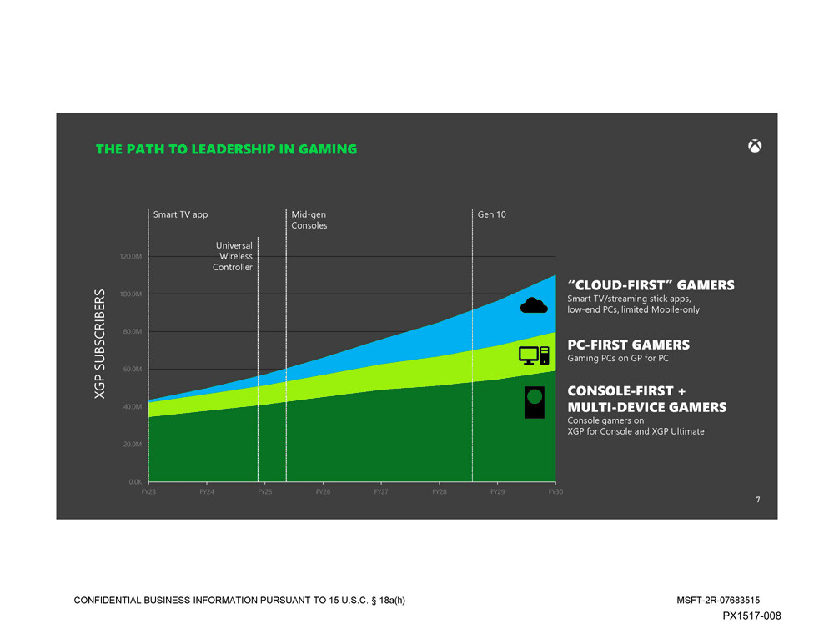This screenshot has width=834, height=644.
Task: Click the 'XGP SUBSCRIBERS' axis title
Action: point(99,344)
